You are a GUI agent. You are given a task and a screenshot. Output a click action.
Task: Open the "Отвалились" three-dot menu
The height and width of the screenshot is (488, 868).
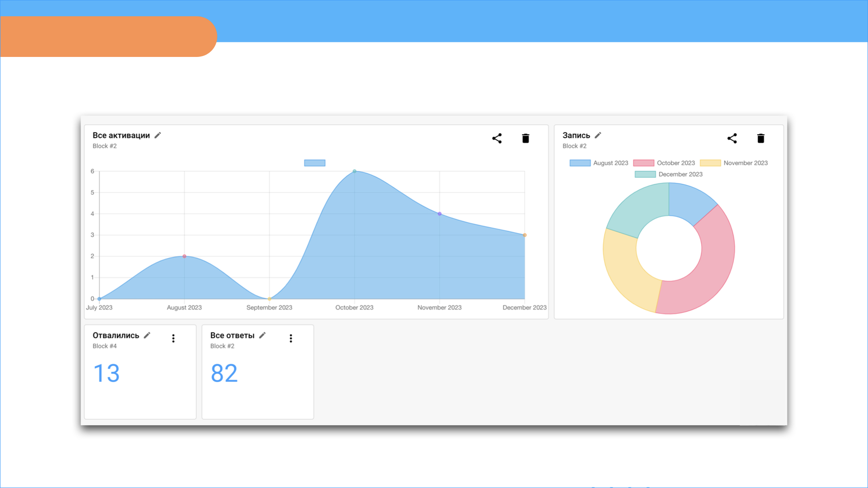(173, 338)
